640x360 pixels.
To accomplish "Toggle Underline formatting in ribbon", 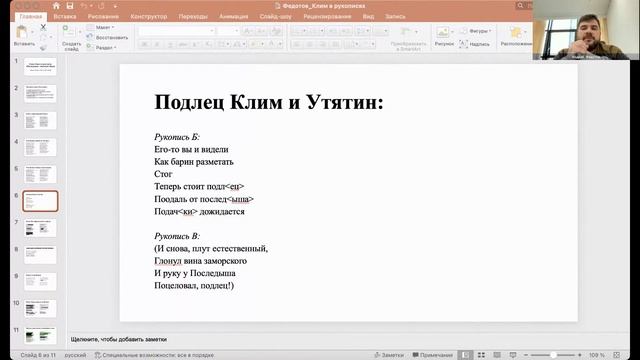I will pos(170,44).
